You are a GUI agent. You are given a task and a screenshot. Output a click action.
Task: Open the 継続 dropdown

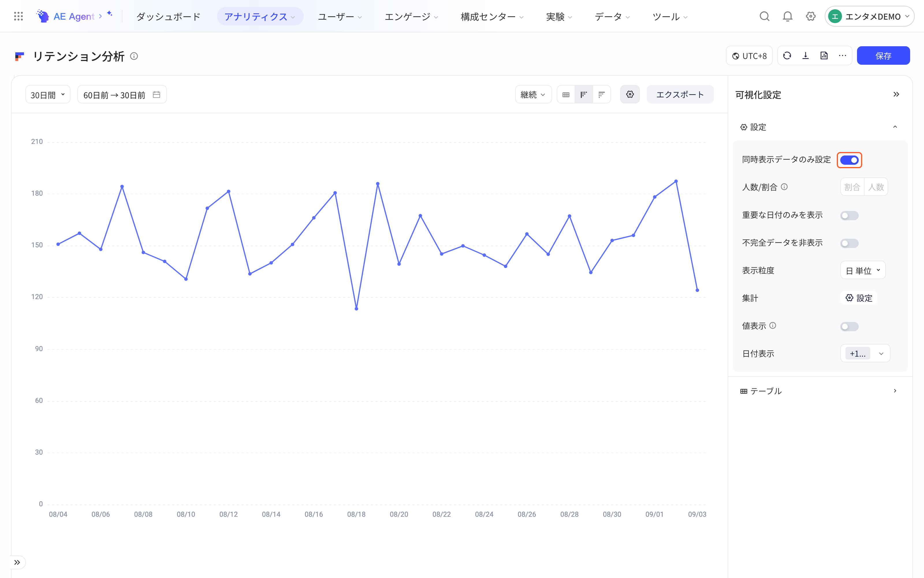[533, 95]
